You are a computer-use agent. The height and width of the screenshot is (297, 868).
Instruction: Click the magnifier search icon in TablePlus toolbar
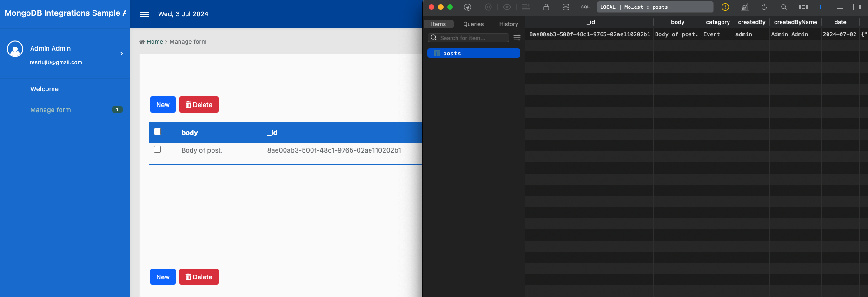pyautogui.click(x=784, y=7)
